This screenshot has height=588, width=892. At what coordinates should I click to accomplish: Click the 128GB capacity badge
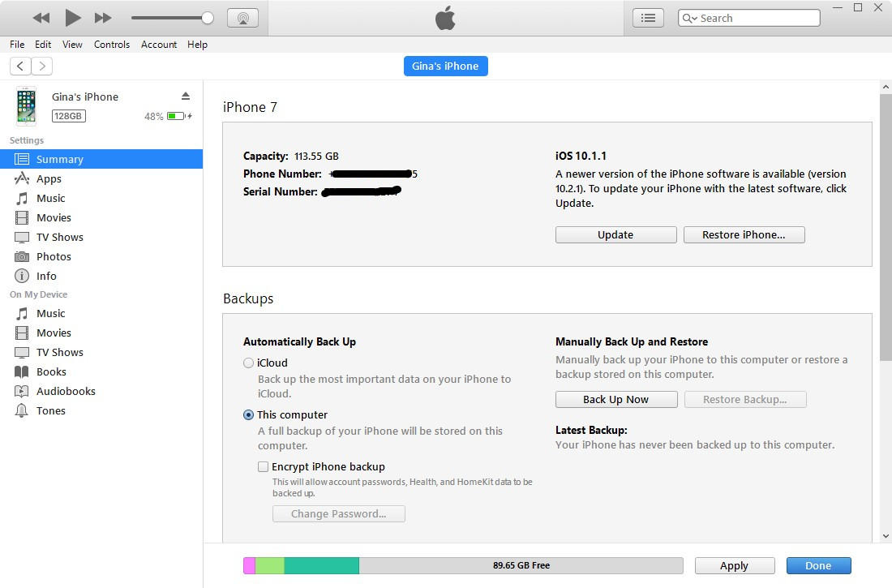(68, 116)
